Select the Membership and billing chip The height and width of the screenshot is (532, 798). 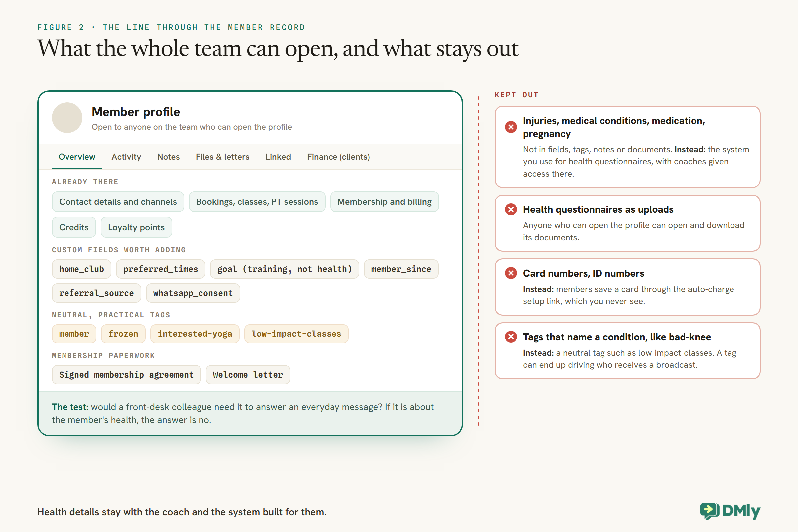pos(384,202)
